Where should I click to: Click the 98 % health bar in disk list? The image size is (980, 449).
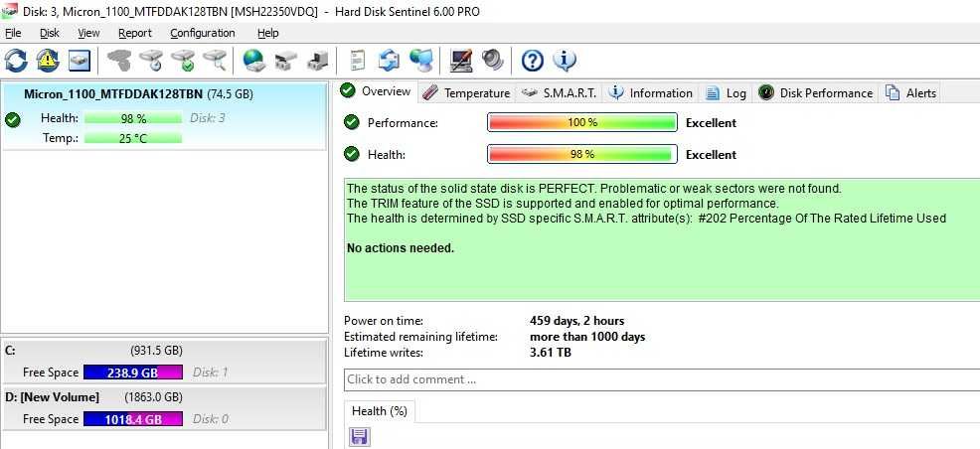click(x=132, y=118)
